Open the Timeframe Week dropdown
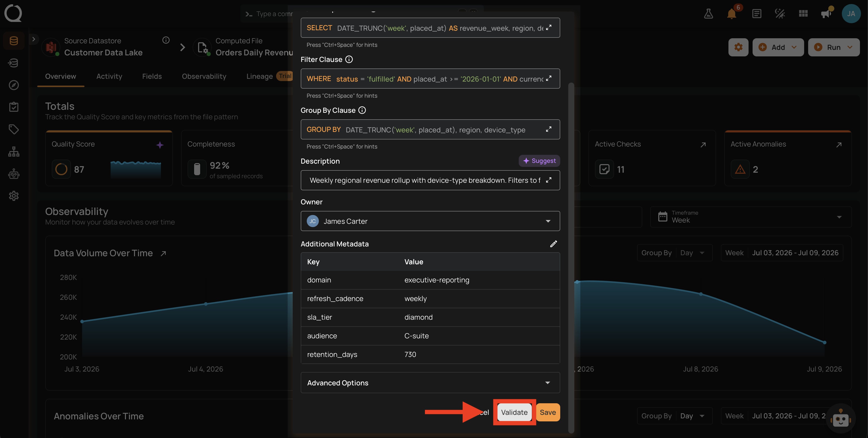This screenshot has height=438, width=868. pos(751,217)
